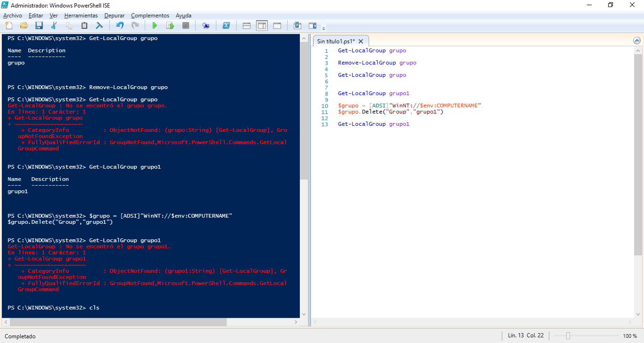This screenshot has width=644, height=343.
Task: Close the Sin título1.ps1 tab
Action: 361,41
